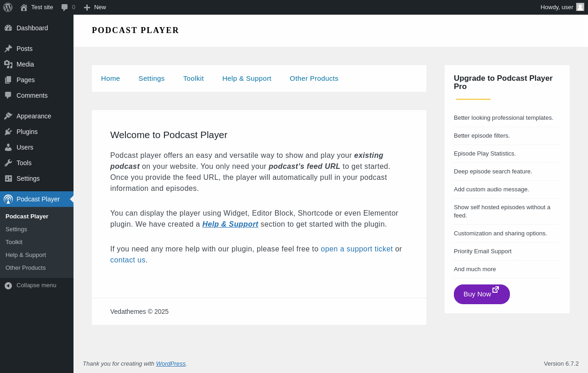588x373 pixels.
Task: Open the Media library icon
Action: coord(8,64)
